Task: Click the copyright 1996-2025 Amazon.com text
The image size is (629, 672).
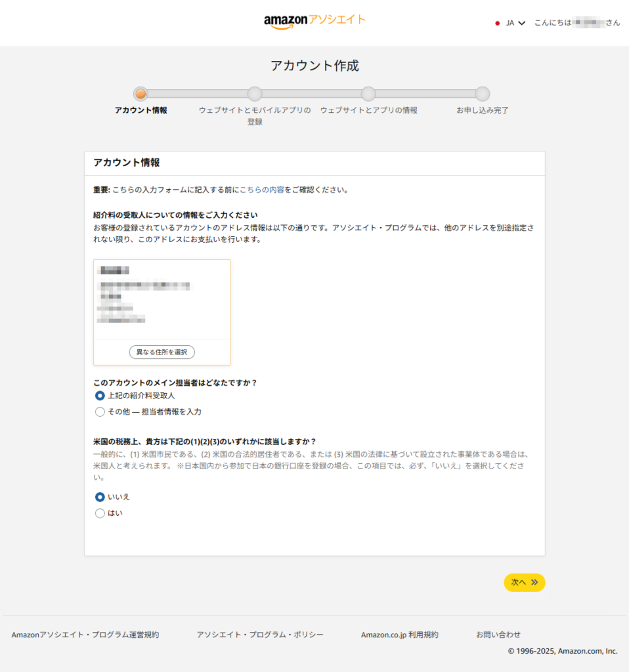Action: (563, 651)
